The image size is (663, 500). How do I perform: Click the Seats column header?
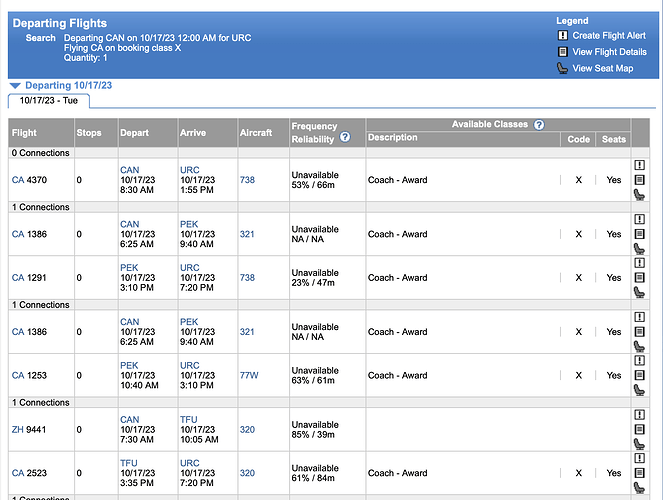click(x=614, y=139)
